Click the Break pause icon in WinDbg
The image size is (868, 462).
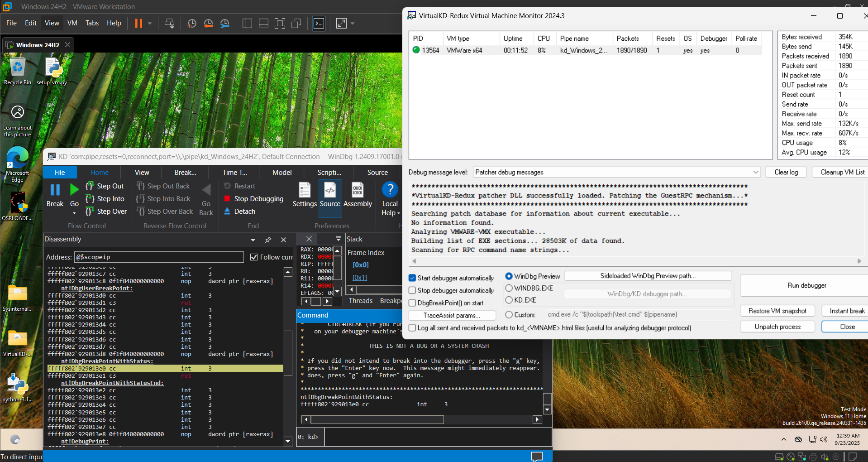coord(55,190)
